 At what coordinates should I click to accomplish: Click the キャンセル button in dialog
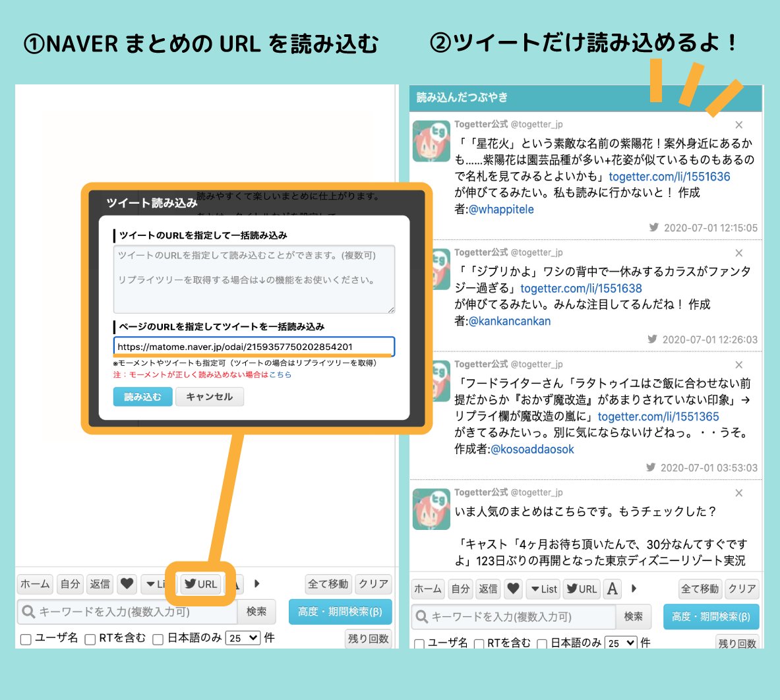coord(210,397)
